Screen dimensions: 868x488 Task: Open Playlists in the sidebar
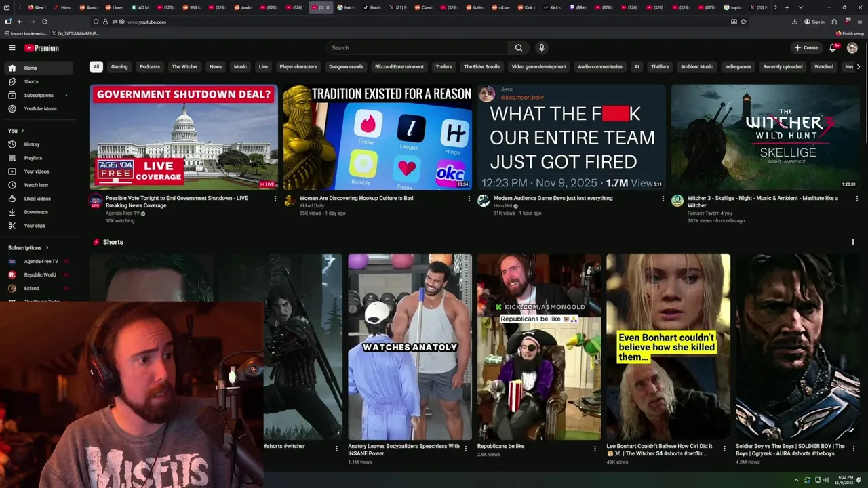point(38,158)
